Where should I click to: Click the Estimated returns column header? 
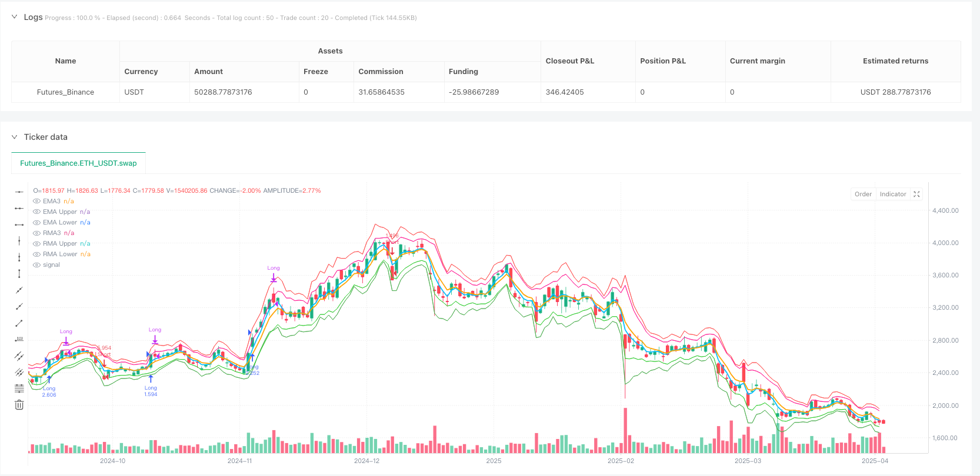pyautogui.click(x=895, y=61)
